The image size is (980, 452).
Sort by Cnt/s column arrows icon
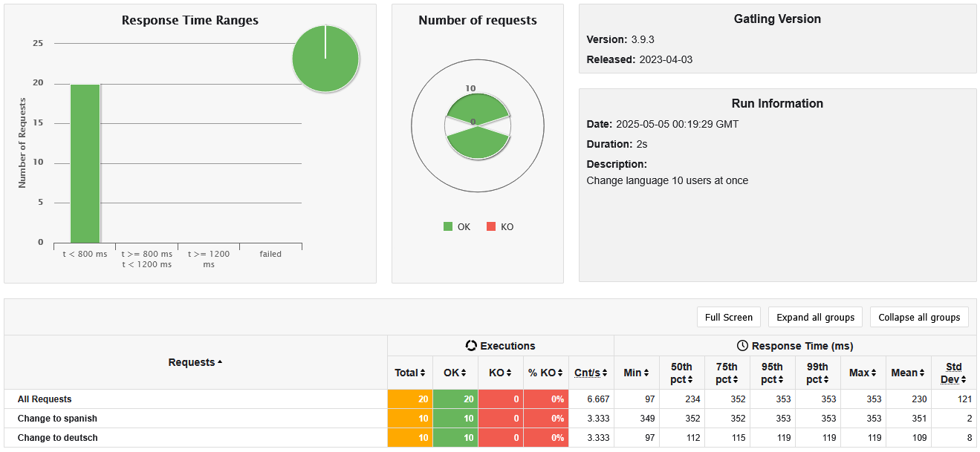[606, 373]
